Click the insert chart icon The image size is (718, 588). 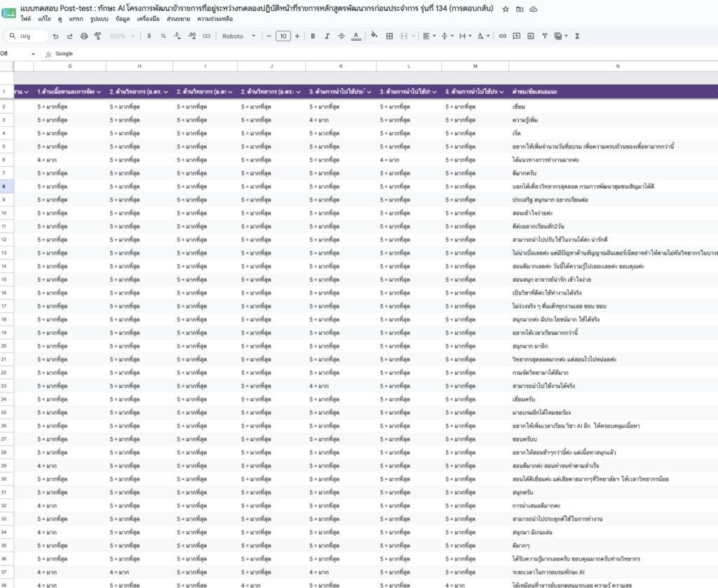coord(530,36)
